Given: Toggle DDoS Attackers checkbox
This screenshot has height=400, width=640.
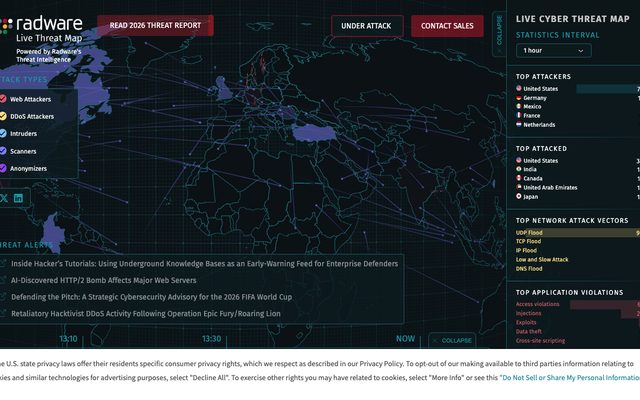Looking at the screenshot, I should [3, 116].
